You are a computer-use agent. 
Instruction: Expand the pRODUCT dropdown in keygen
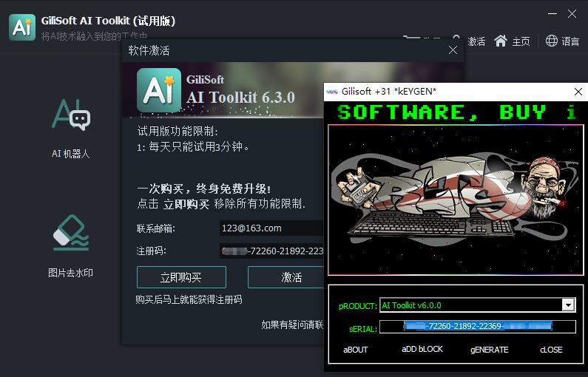[569, 305]
